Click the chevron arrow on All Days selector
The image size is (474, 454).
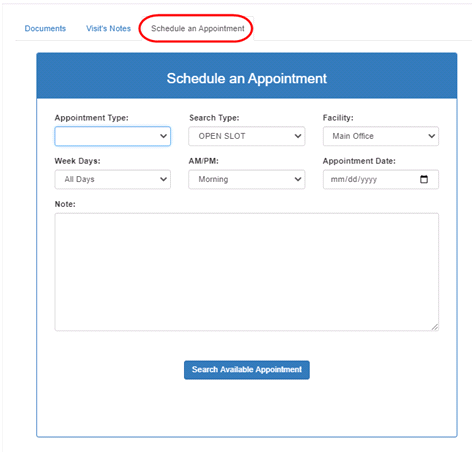pyautogui.click(x=163, y=179)
